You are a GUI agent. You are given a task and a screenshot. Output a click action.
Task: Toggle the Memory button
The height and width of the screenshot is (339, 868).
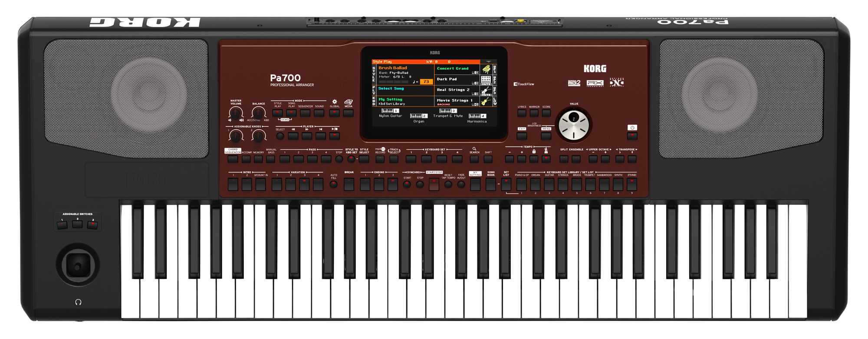[x=259, y=159]
